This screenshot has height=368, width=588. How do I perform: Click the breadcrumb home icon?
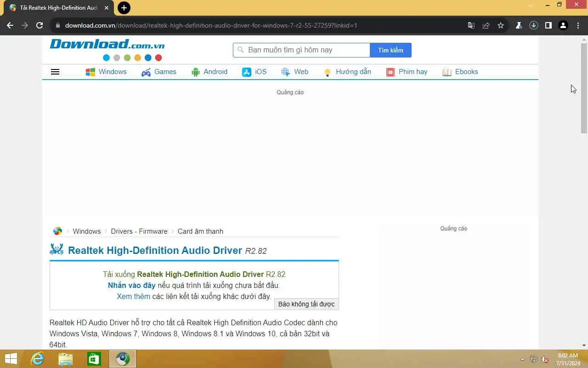pos(57,231)
